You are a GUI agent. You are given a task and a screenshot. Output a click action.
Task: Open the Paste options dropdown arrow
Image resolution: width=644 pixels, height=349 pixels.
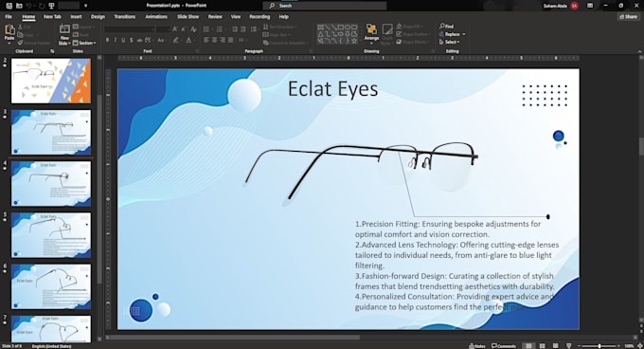coord(9,43)
